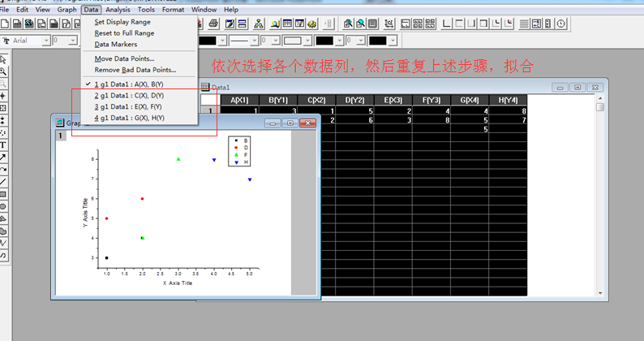This screenshot has height=341, width=644.
Task: Click the New Project icon
Action: pos(5,24)
